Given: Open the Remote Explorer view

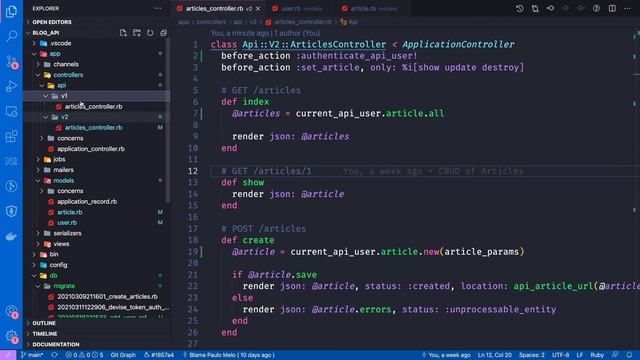Looking at the screenshot, I should pos(11,111).
